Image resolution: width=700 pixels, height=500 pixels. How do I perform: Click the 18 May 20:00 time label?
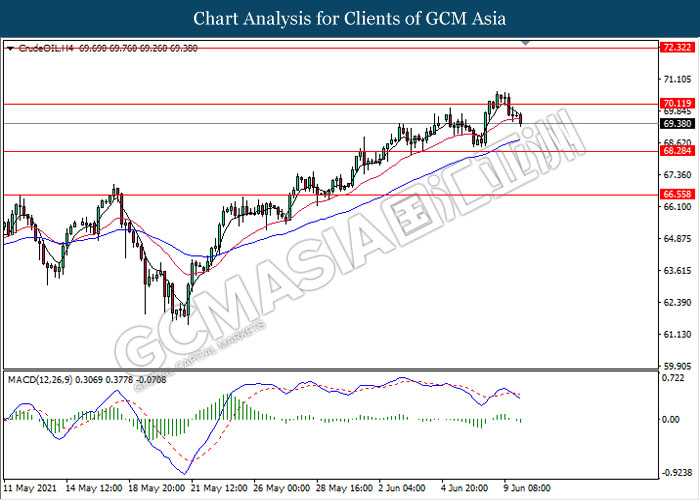(x=156, y=488)
